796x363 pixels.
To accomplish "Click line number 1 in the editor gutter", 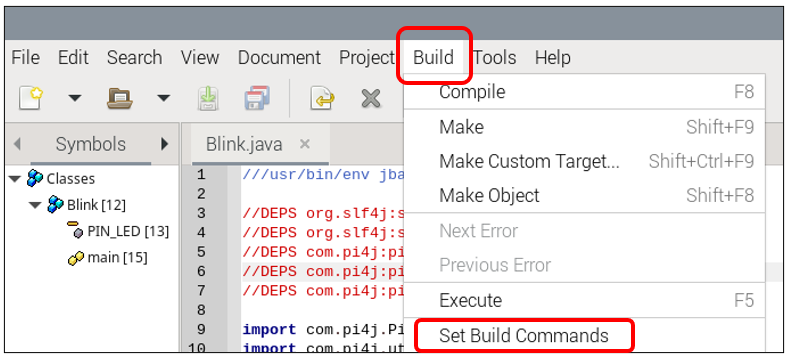I will [x=201, y=175].
